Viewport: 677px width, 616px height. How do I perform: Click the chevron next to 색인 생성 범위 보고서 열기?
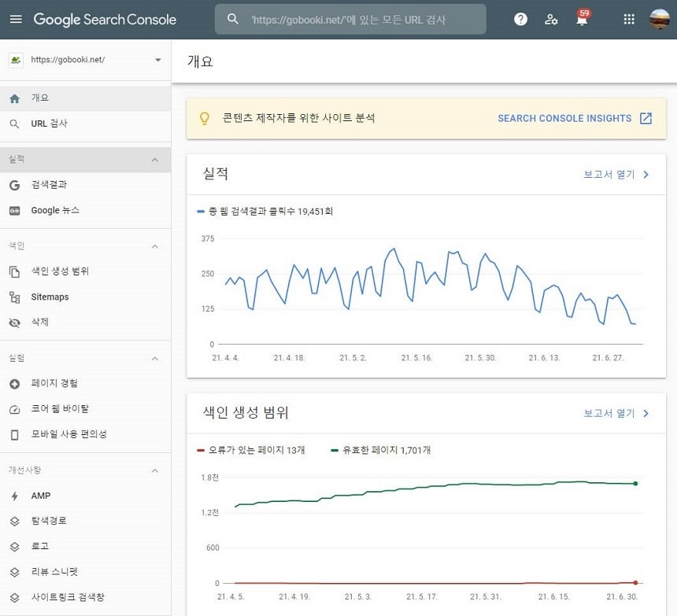click(x=646, y=414)
